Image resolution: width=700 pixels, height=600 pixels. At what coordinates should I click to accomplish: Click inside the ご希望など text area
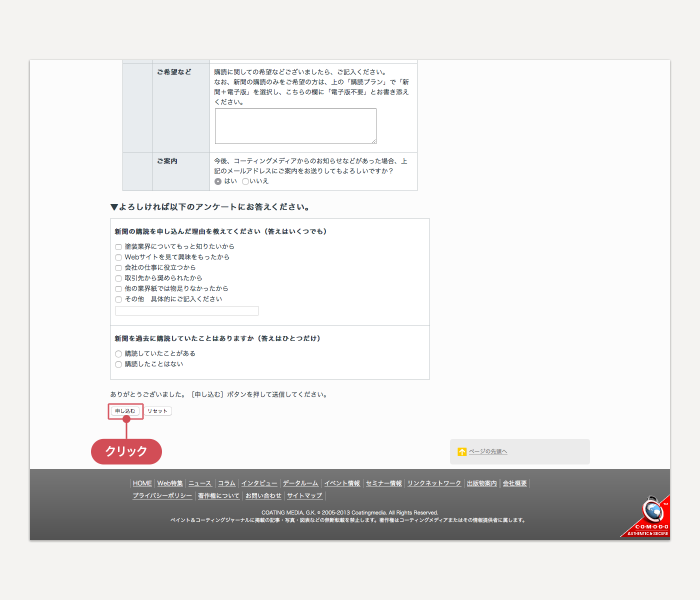point(295,126)
